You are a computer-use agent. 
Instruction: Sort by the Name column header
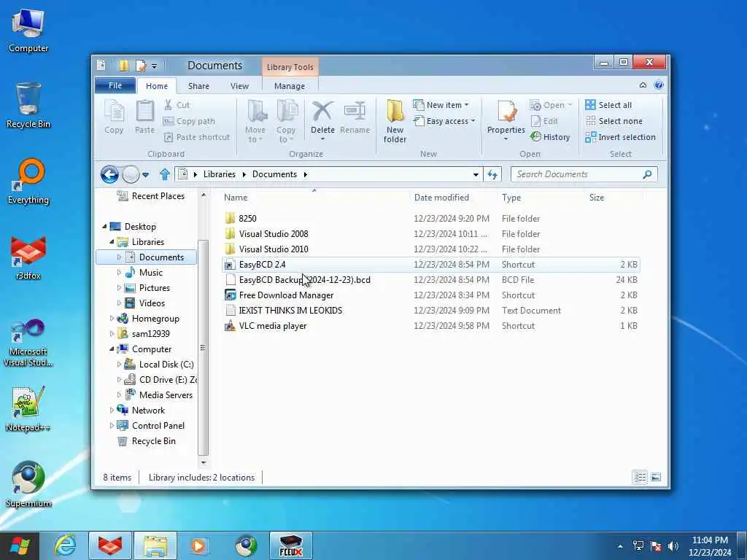(314, 197)
